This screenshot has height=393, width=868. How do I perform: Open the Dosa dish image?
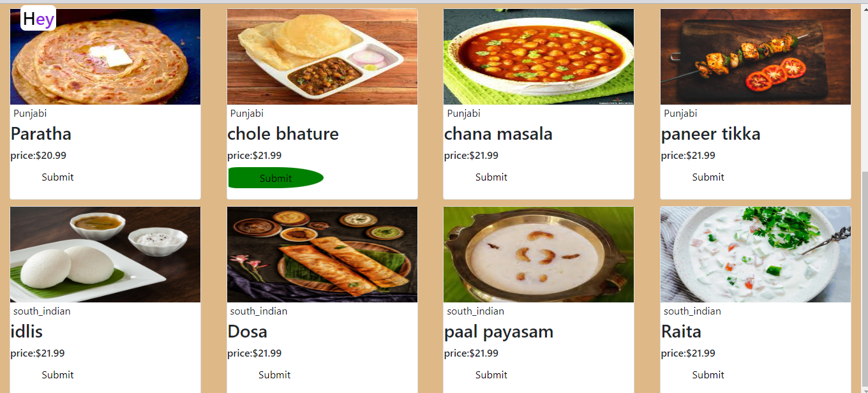tap(322, 254)
